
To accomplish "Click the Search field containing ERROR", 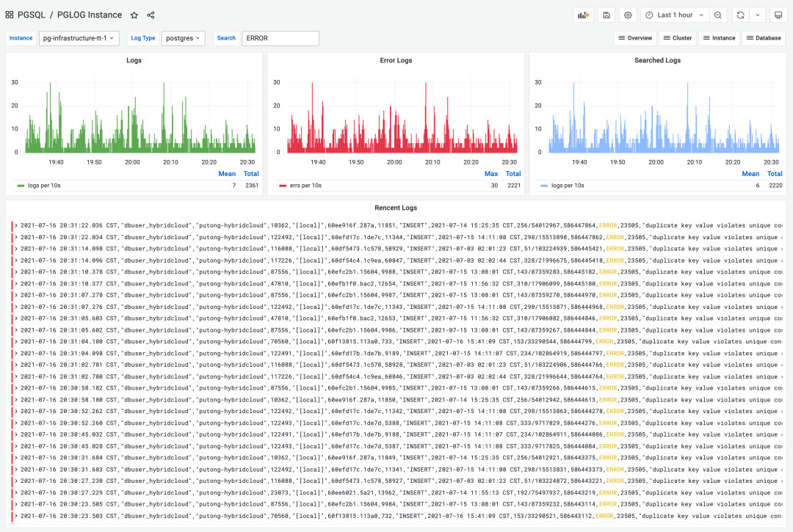I will click(x=280, y=38).
